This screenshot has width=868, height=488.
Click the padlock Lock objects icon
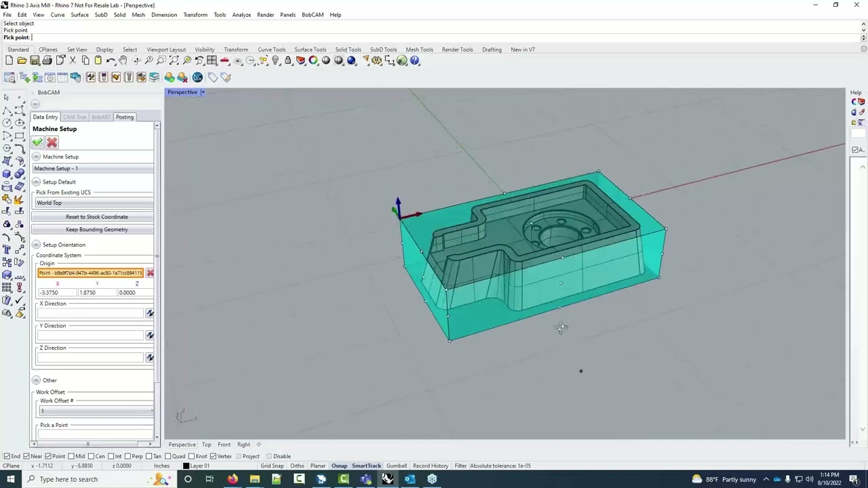coord(288,60)
